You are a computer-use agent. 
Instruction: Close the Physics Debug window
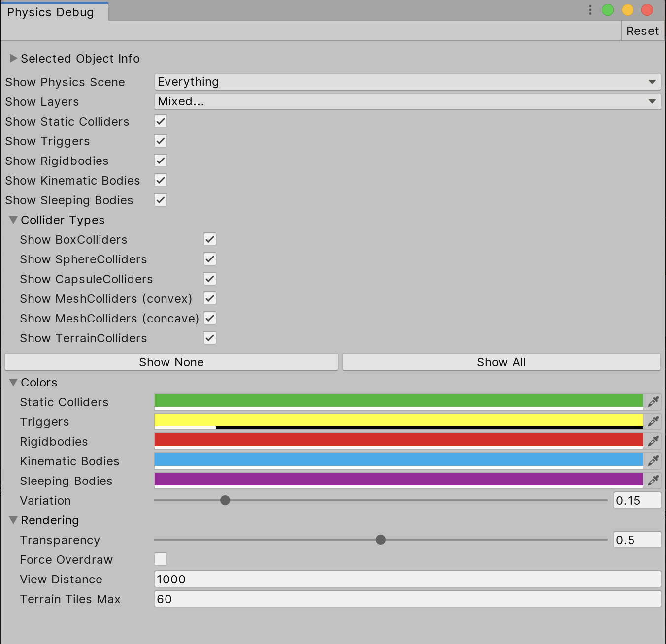[647, 10]
